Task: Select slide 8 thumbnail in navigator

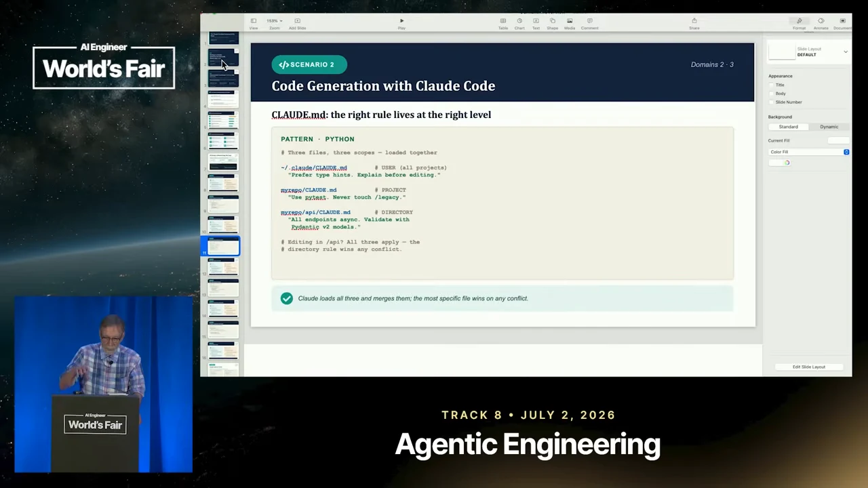Action: (x=223, y=183)
